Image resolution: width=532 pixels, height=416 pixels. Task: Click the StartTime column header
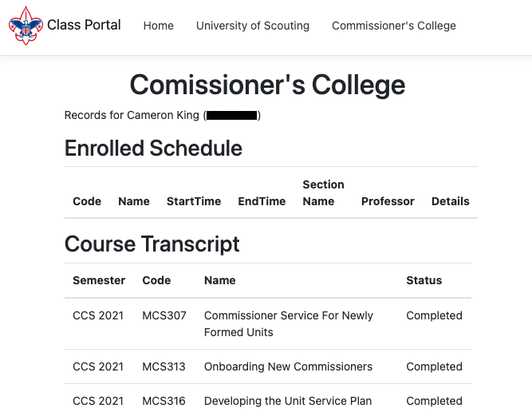[x=194, y=201]
